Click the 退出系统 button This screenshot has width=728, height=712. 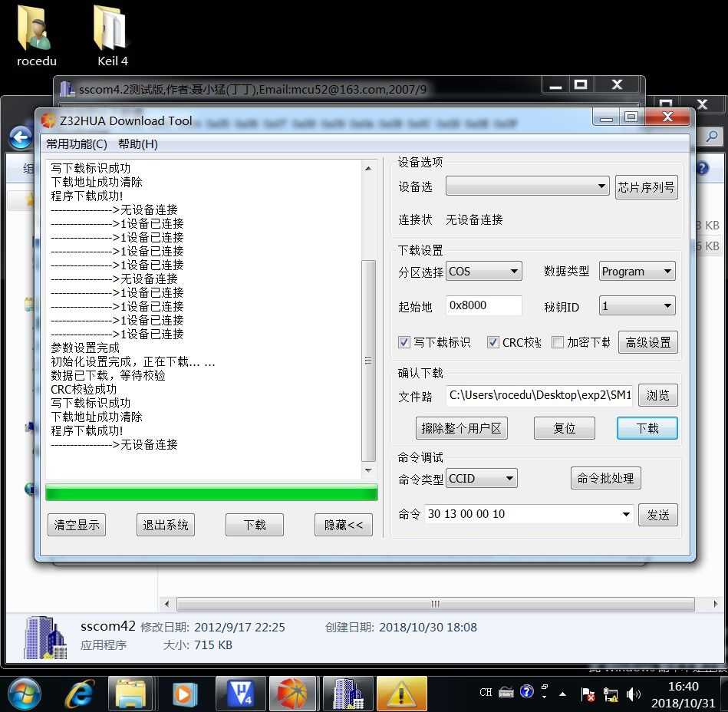point(165,525)
